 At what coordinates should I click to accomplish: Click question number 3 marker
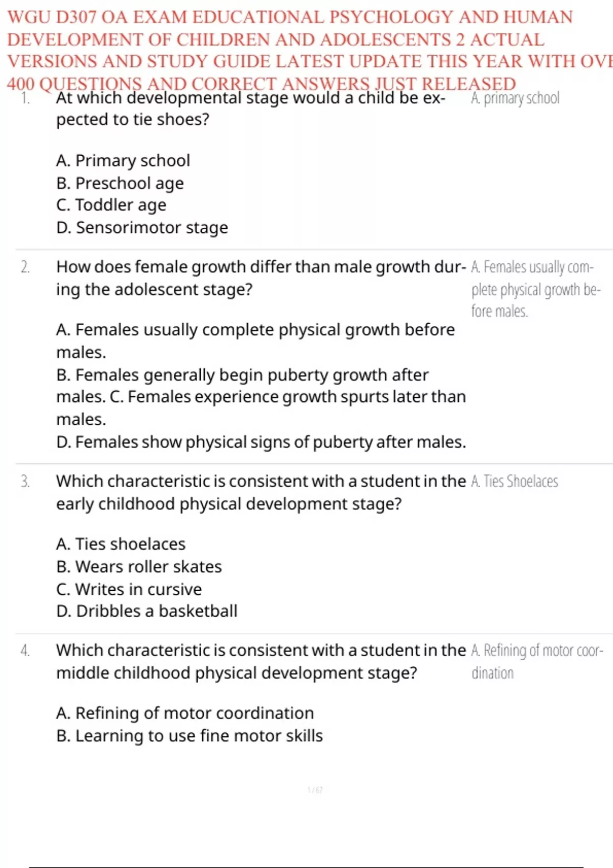tap(25, 481)
